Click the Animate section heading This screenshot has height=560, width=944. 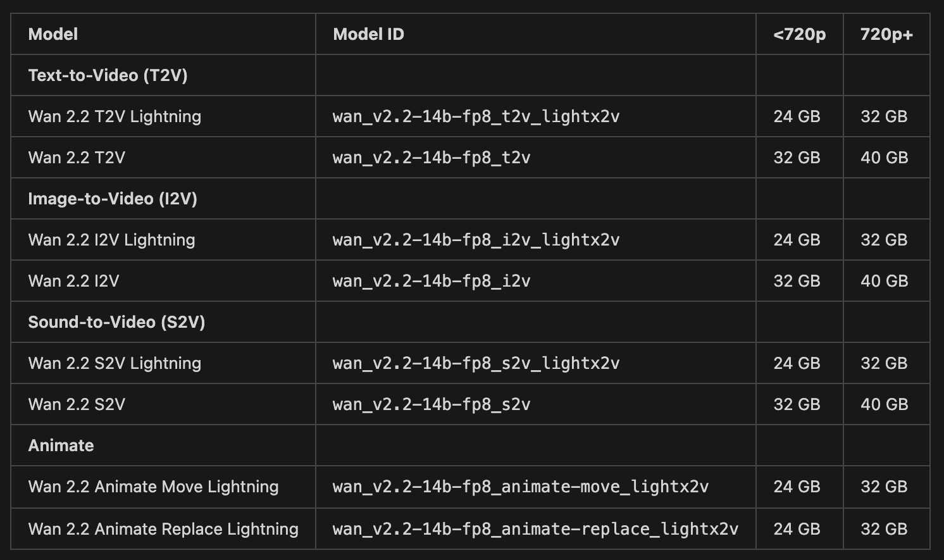point(61,445)
